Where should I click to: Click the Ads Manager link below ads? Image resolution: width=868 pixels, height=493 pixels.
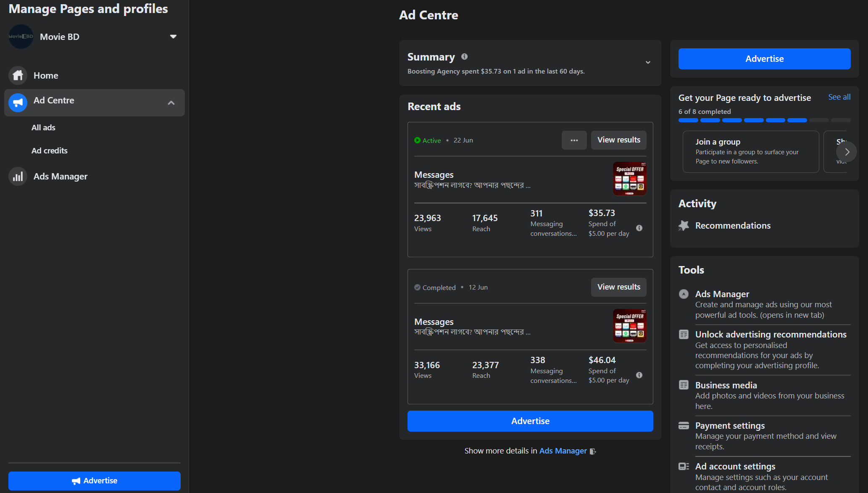point(563,451)
